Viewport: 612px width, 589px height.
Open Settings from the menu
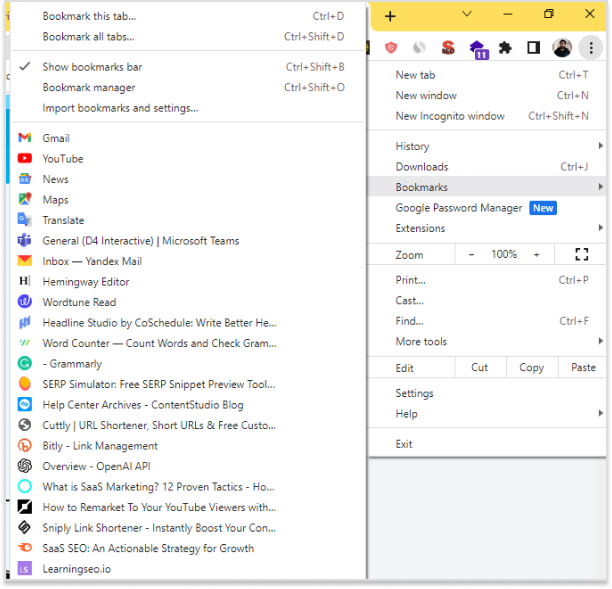coord(487,393)
